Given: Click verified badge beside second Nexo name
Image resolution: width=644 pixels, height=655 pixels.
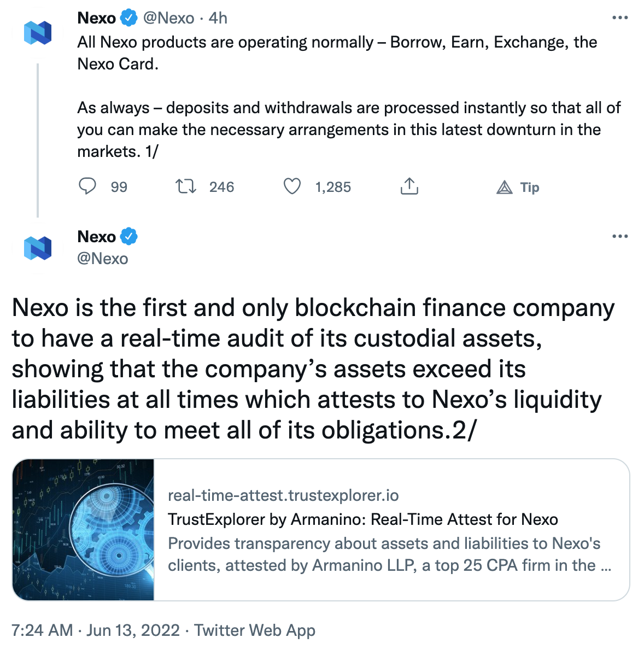Looking at the screenshot, I should pyautogui.click(x=129, y=237).
